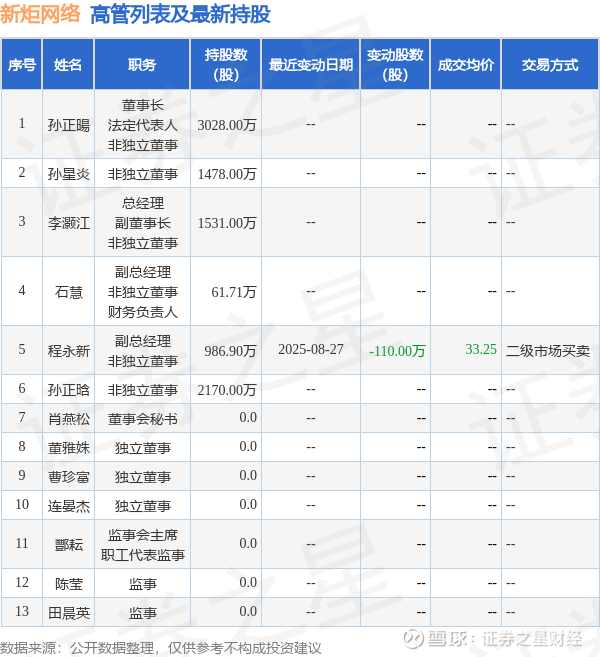Select the 序号 column header

(22, 65)
